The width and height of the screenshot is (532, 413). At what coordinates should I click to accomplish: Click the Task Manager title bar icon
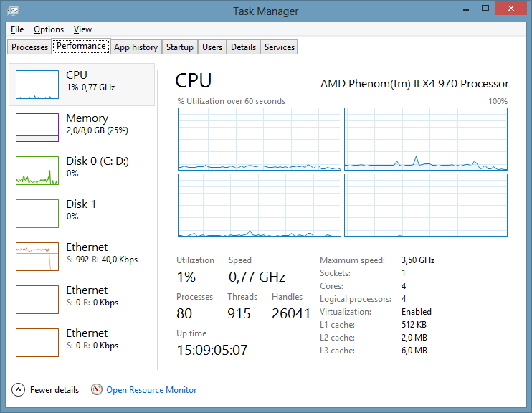point(13,11)
